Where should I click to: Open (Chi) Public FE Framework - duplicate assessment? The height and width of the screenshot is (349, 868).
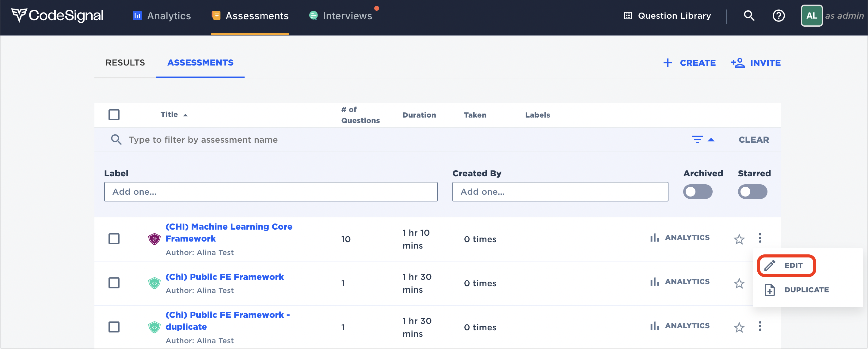(x=227, y=321)
